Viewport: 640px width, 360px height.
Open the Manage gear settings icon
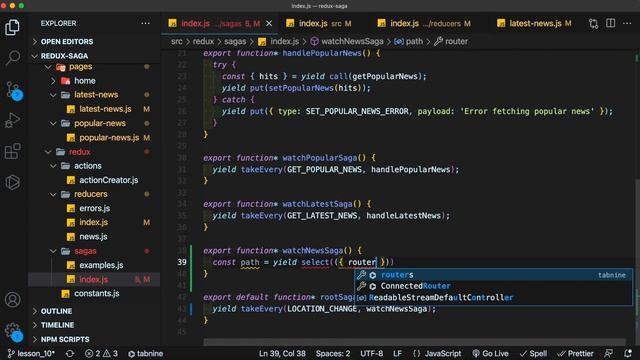tap(13, 331)
